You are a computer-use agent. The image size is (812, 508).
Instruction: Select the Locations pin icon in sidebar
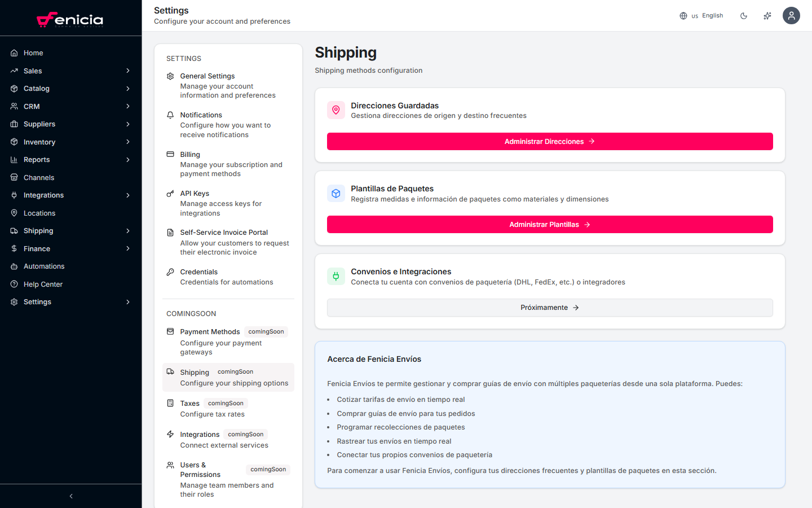14,213
